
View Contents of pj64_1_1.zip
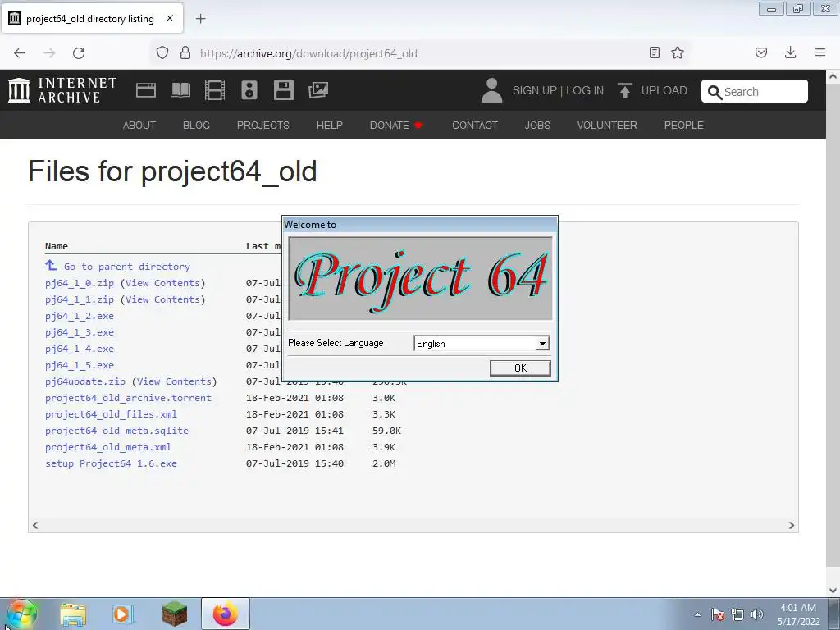pyautogui.click(x=163, y=299)
